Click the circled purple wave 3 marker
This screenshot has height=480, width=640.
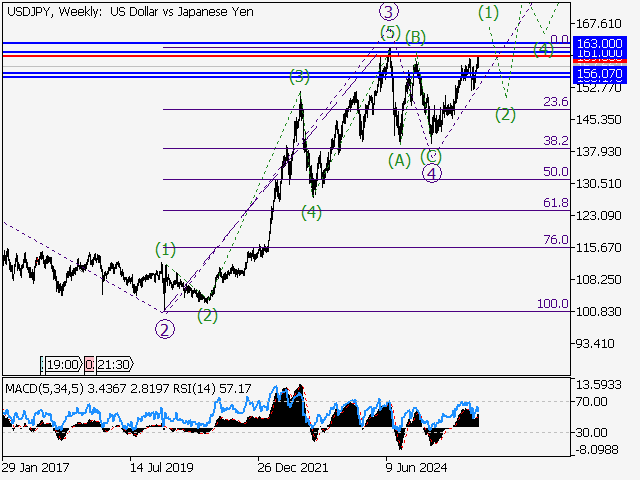pyautogui.click(x=389, y=12)
